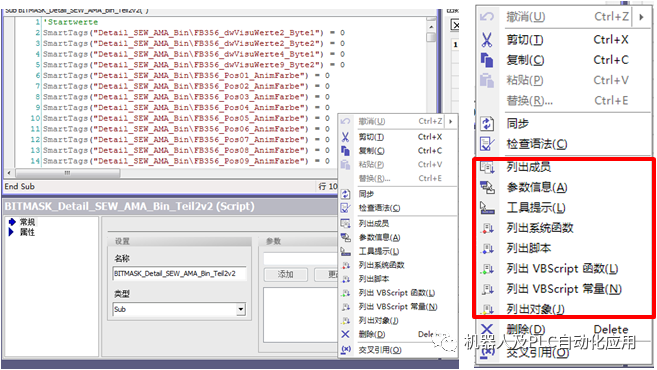Click line 10 FB356_Pos05_AnimFarbe code

186,119
